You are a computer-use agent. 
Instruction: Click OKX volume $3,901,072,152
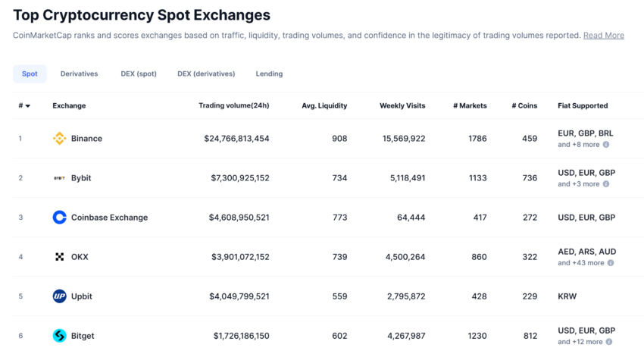240,257
